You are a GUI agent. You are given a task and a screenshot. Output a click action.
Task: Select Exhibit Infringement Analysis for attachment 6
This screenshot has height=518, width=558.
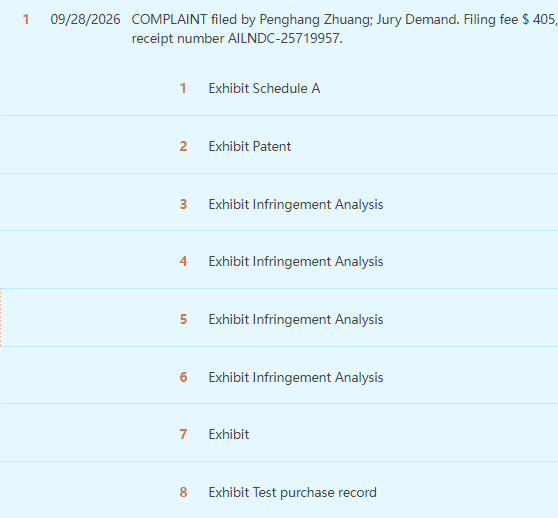pos(296,377)
